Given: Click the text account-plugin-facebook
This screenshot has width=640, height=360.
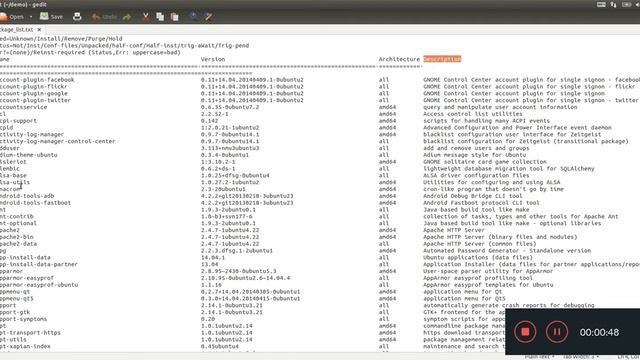Looking at the screenshot, I should pyautogui.click(x=37, y=80).
